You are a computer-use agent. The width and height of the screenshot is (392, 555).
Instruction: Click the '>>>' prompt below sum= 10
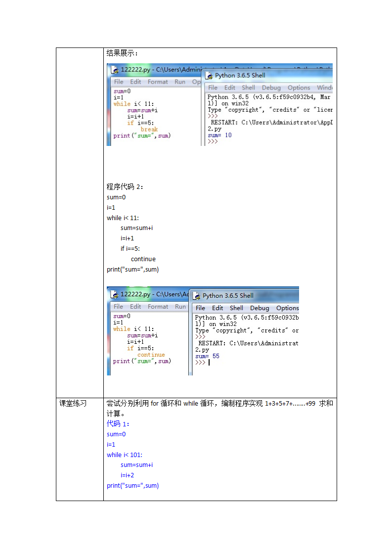(x=213, y=141)
